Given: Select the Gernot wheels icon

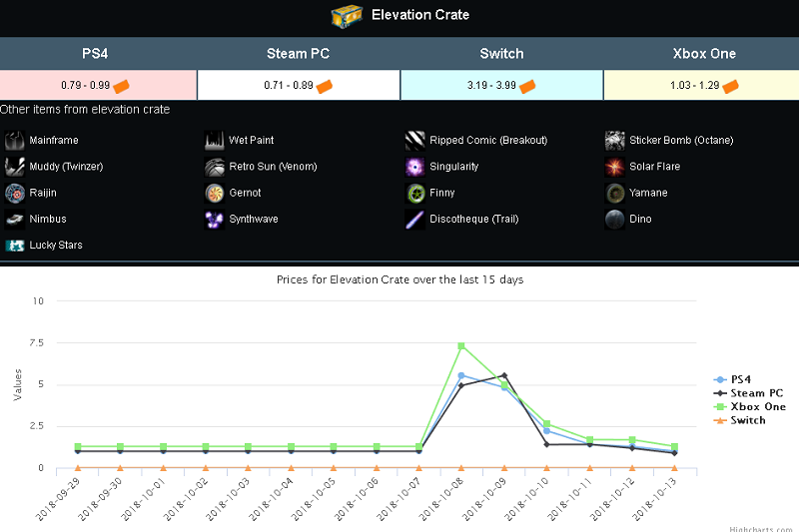Looking at the screenshot, I should click(x=215, y=193).
